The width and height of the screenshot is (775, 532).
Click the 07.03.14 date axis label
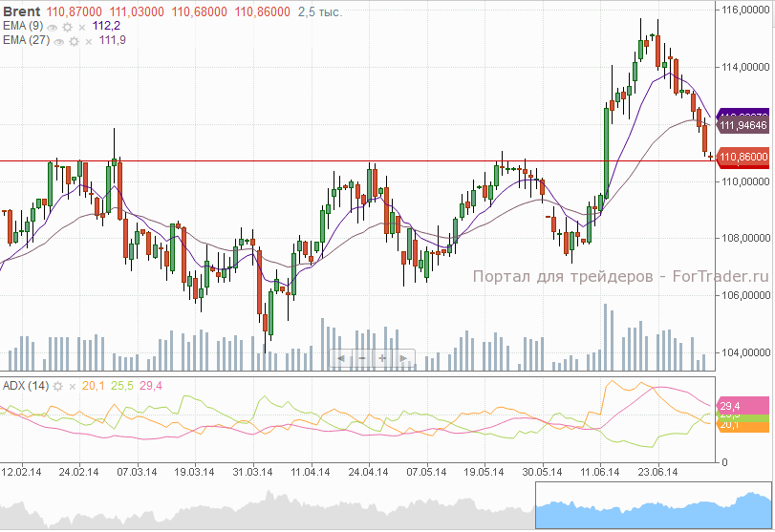pyautogui.click(x=137, y=472)
